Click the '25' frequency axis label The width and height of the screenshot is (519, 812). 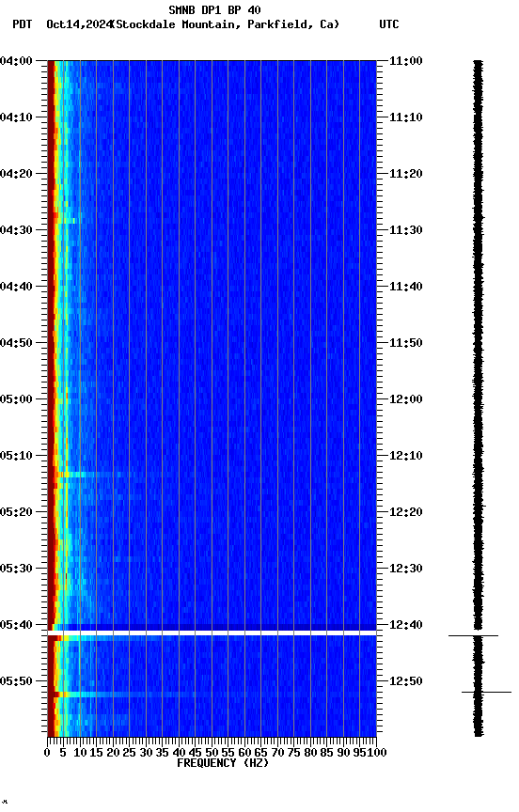pos(130,753)
